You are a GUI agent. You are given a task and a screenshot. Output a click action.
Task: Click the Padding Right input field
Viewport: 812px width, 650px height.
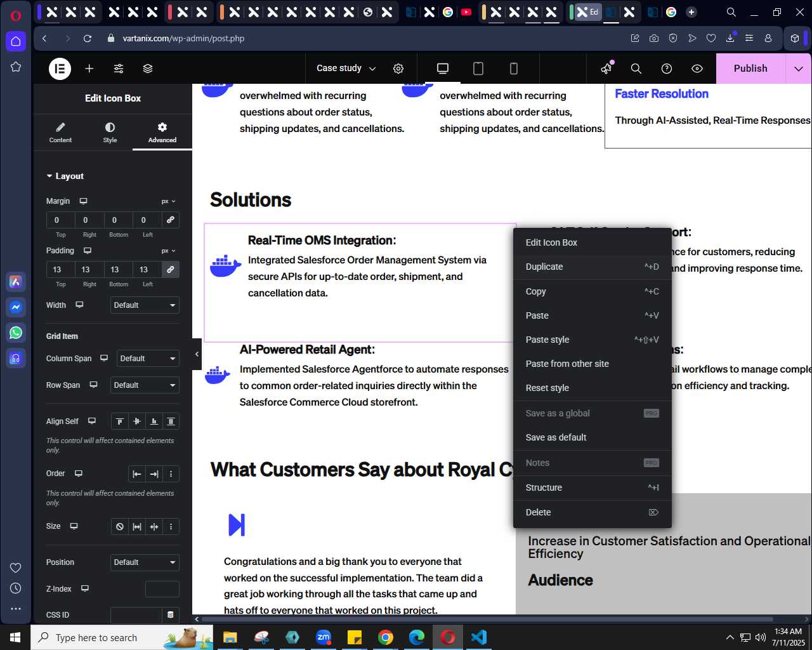[89, 269]
